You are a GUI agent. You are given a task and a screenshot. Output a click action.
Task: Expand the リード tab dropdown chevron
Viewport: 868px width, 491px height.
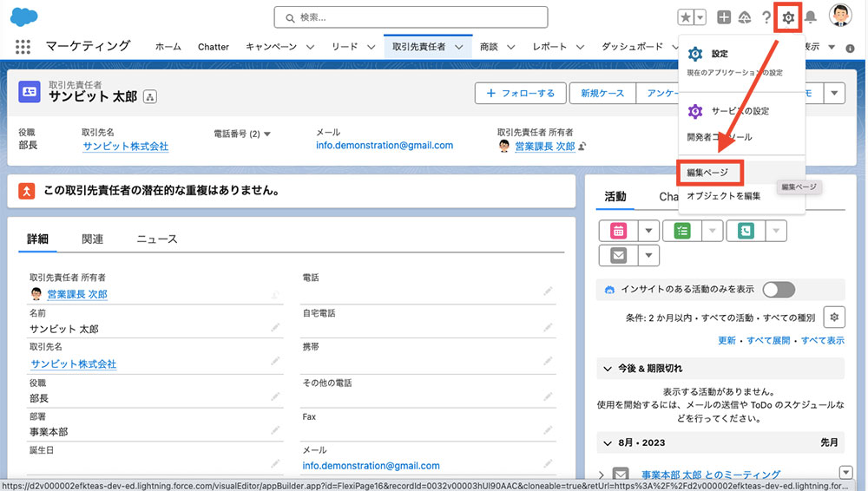371,47
